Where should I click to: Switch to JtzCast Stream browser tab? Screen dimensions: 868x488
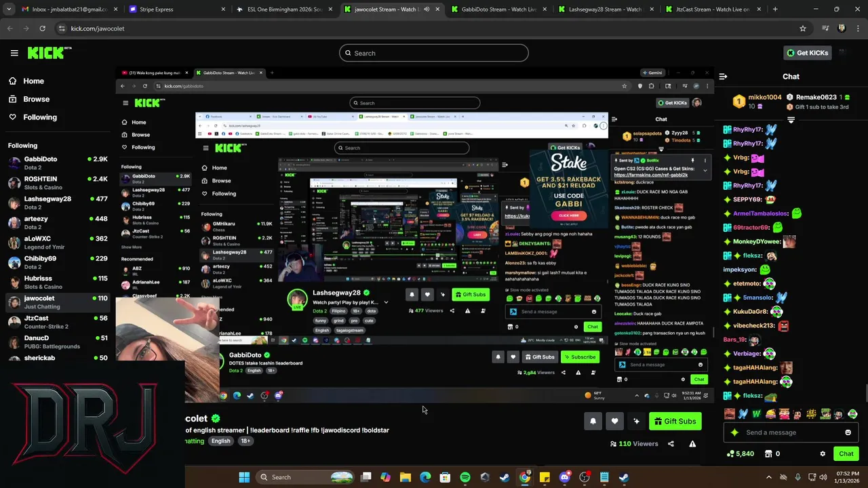point(712,9)
